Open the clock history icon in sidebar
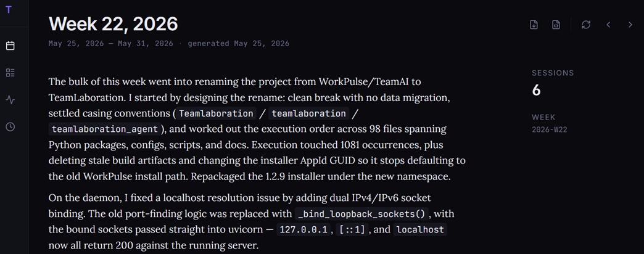The image size is (644, 254). click(10, 127)
